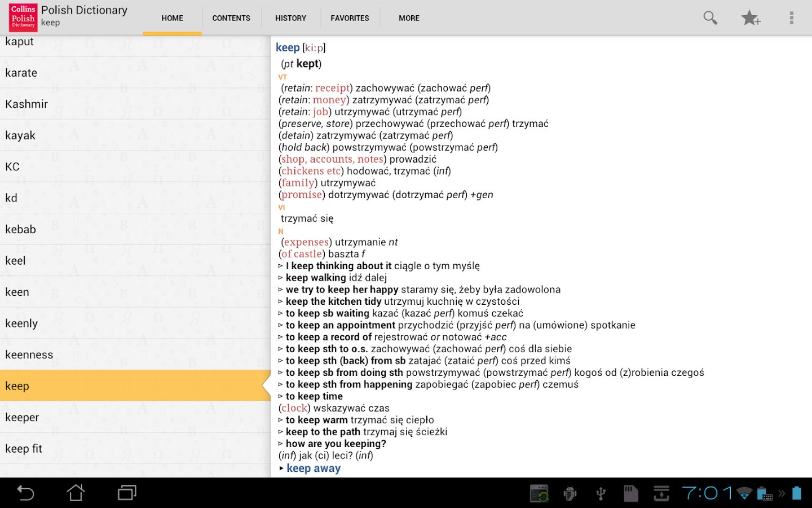This screenshot has height=508, width=812.
Task: Tap the battery status icon
Action: click(x=797, y=493)
